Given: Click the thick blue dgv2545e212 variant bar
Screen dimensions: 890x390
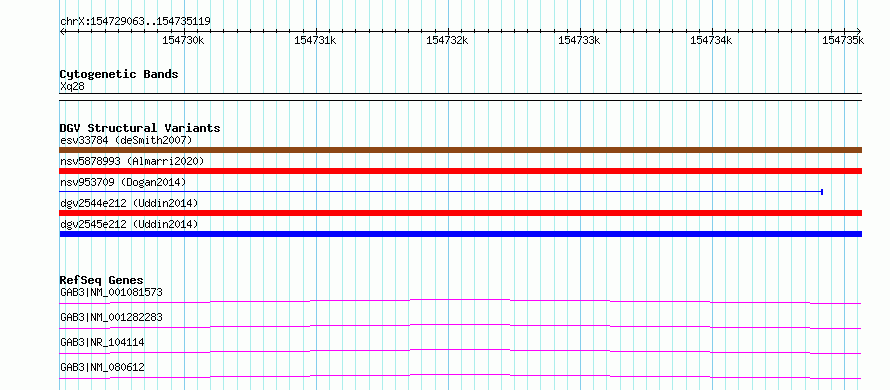Looking at the screenshot, I should [x=460, y=234].
